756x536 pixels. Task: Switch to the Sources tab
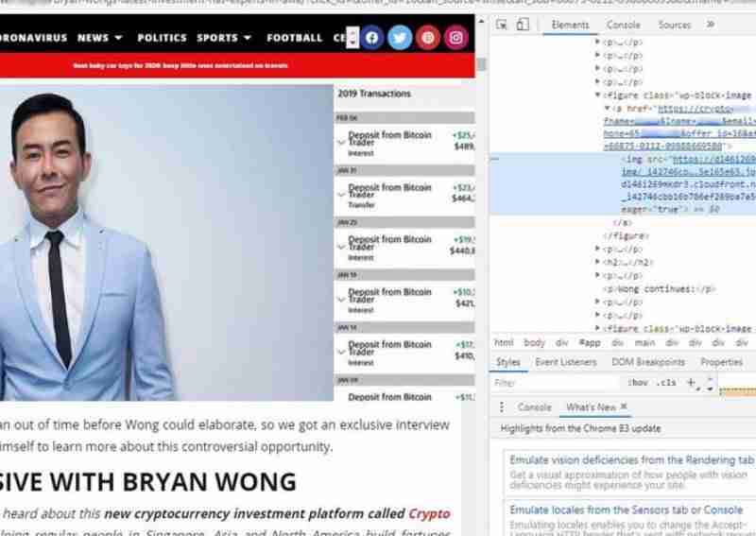click(x=675, y=26)
